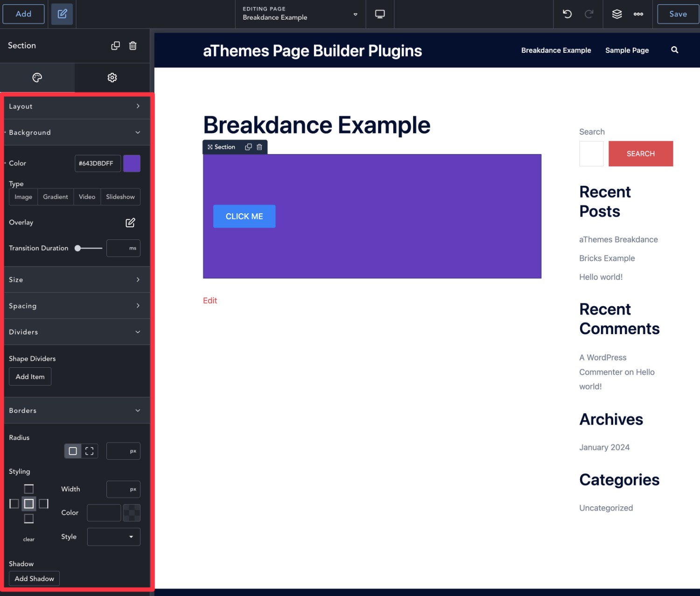This screenshot has width=700, height=596.
Task: Edit the Overlay settings icon
Action: click(130, 223)
